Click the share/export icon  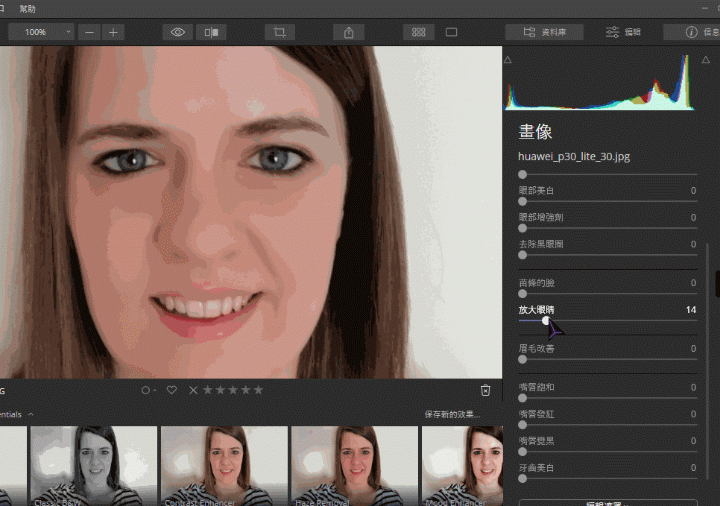pos(348,32)
